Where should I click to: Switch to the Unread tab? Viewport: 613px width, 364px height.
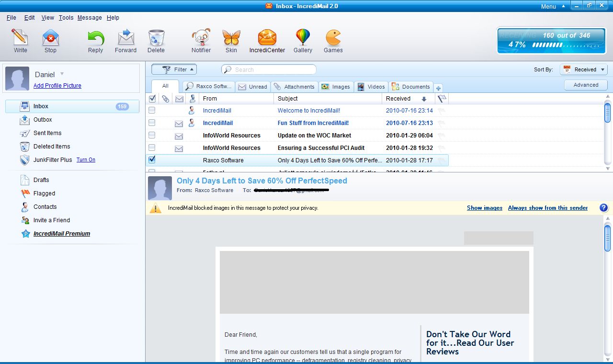(252, 87)
